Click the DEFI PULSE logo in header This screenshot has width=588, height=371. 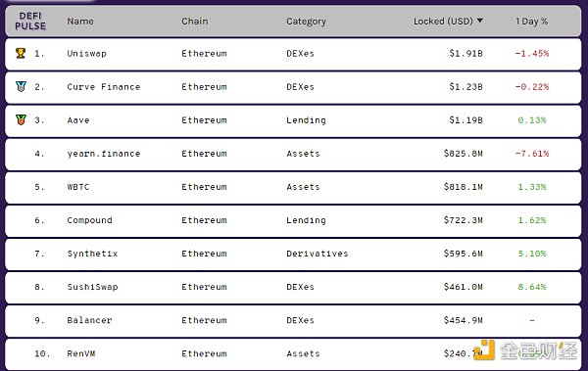click(x=30, y=21)
